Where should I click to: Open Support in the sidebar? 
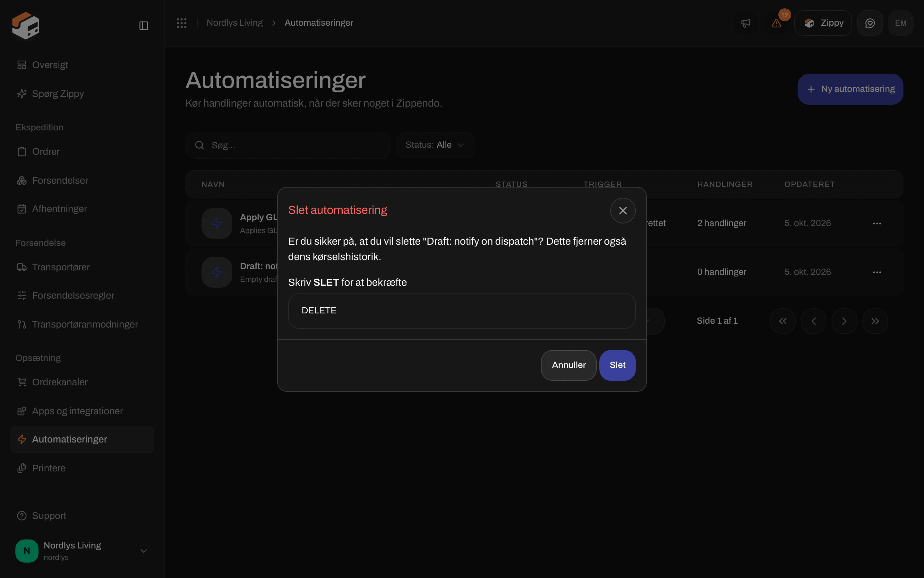(x=82, y=516)
